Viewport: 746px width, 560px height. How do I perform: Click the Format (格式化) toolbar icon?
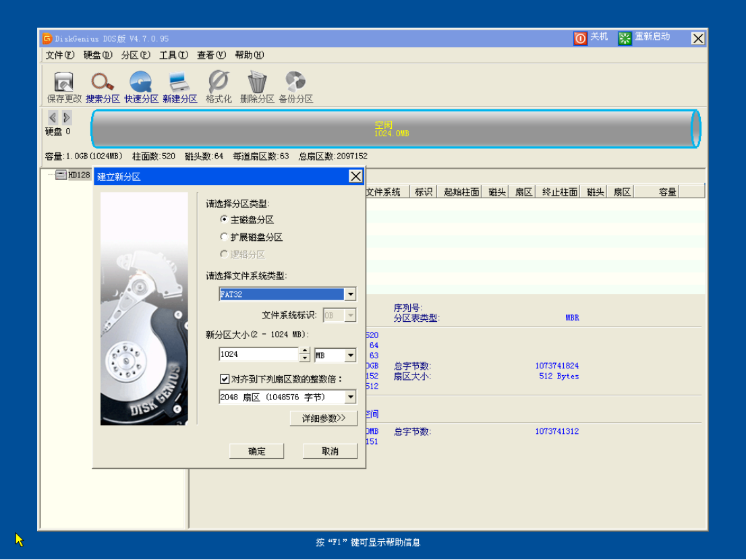(x=219, y=86)
